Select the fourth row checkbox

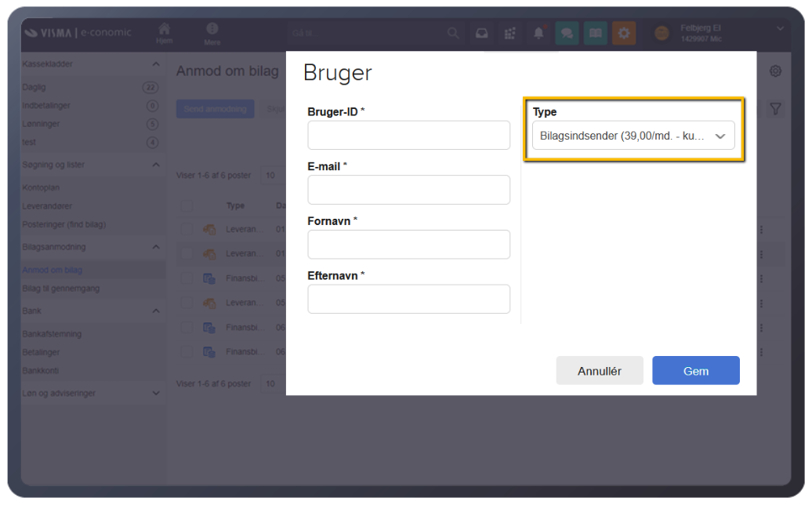187,303
